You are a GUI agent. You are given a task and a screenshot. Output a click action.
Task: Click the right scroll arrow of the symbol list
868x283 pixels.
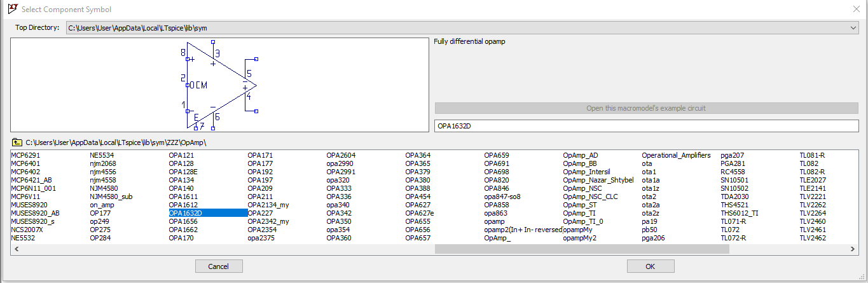[x=853, y=249]
